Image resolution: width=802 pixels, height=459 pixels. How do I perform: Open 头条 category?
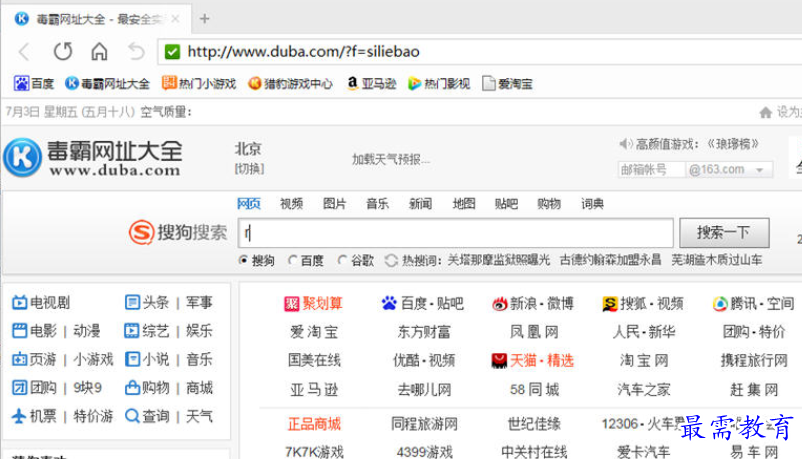tap(147, 302)
